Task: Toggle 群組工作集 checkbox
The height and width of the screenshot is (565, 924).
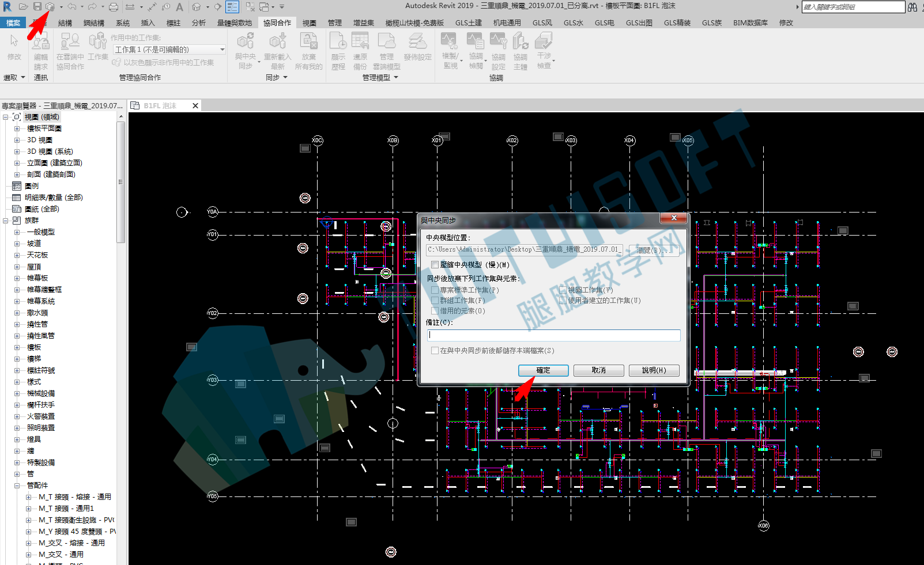Action: [x=435, y=301]
